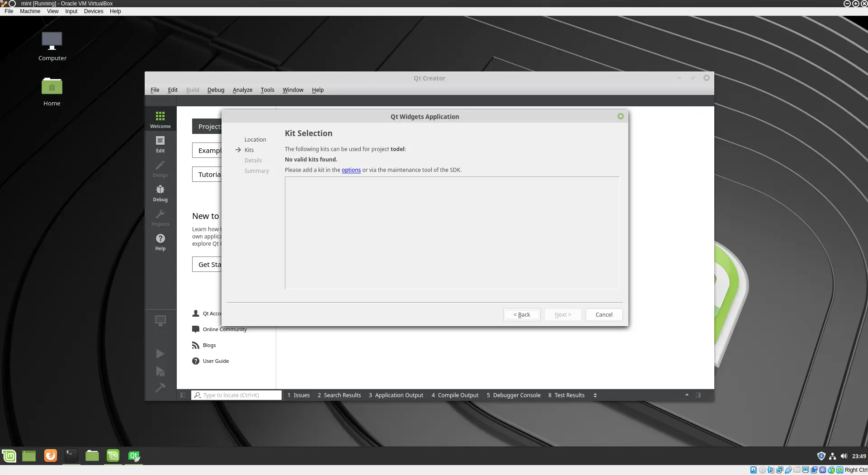868x475 pixels.
Task: Click the Start Debugging run icon
Action: [160, 371]
